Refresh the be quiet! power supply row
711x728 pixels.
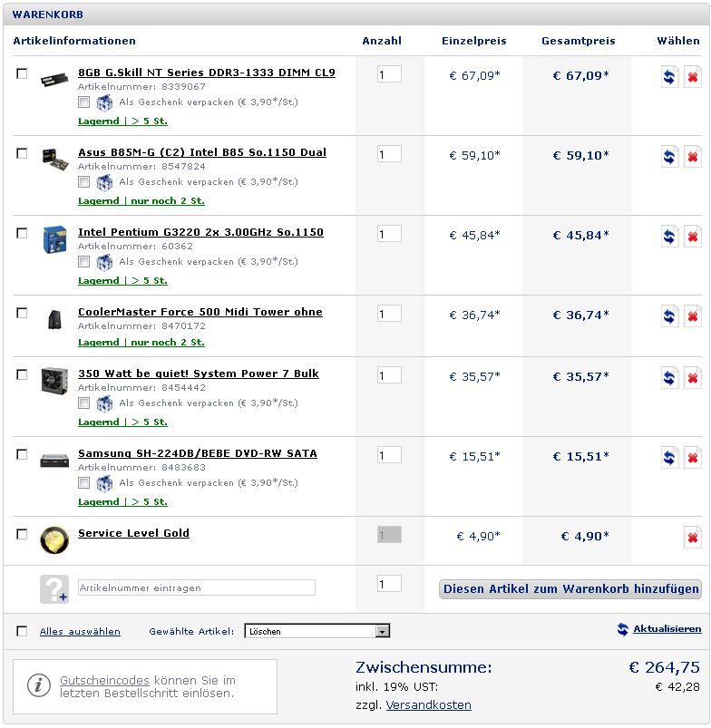pos(669,378)
